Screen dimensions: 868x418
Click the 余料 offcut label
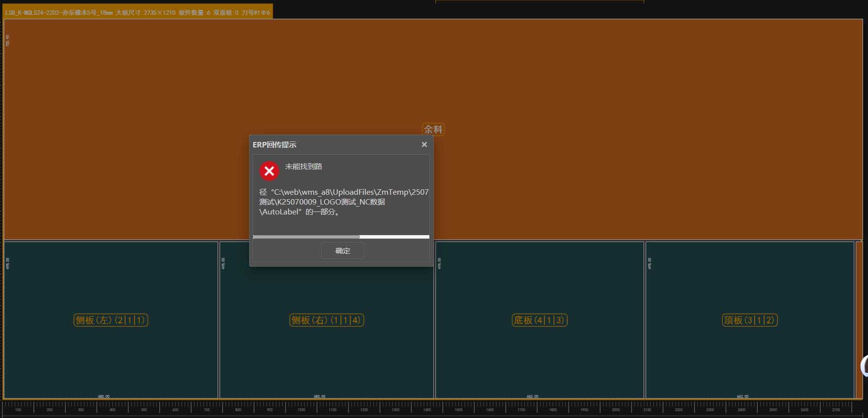click(433, 129)
